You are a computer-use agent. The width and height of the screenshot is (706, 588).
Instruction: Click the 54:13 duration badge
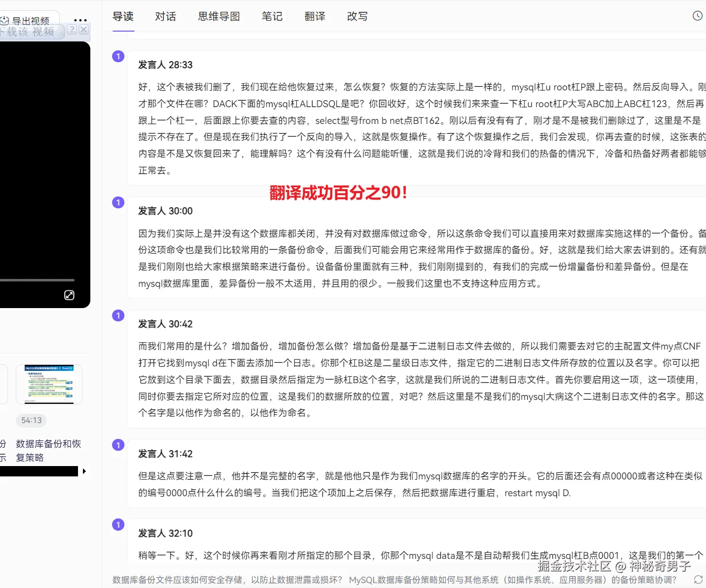[x=32, y=420]
